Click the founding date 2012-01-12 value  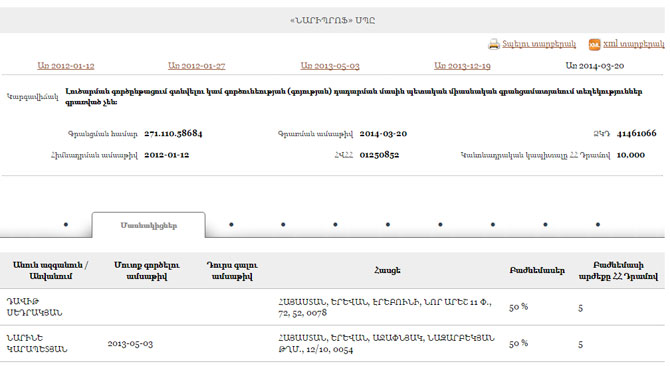[167, 155]
